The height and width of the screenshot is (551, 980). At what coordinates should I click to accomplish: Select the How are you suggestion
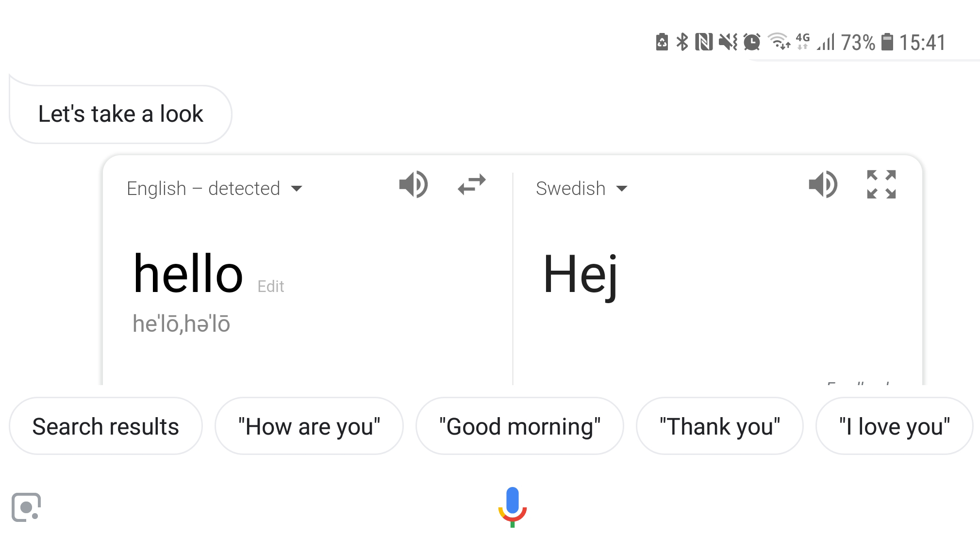(x=309, y=425)
